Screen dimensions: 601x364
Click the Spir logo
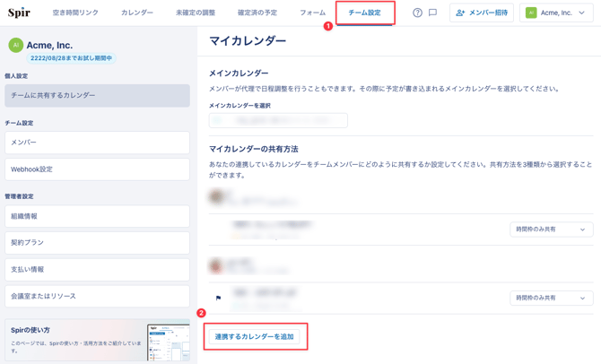coord(19,13)
